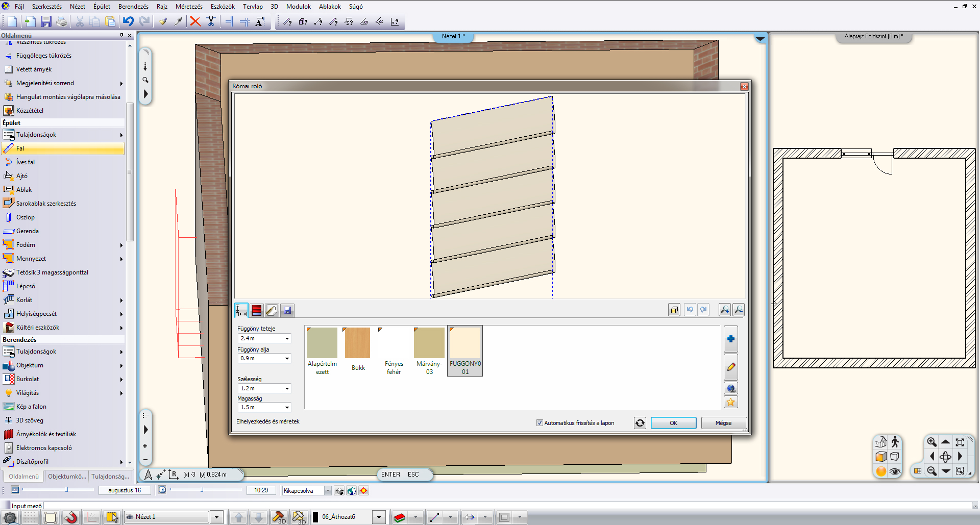Click the refresh preview icon beside OK
This screenshot has width=980, height=525.
coord(640,423)
